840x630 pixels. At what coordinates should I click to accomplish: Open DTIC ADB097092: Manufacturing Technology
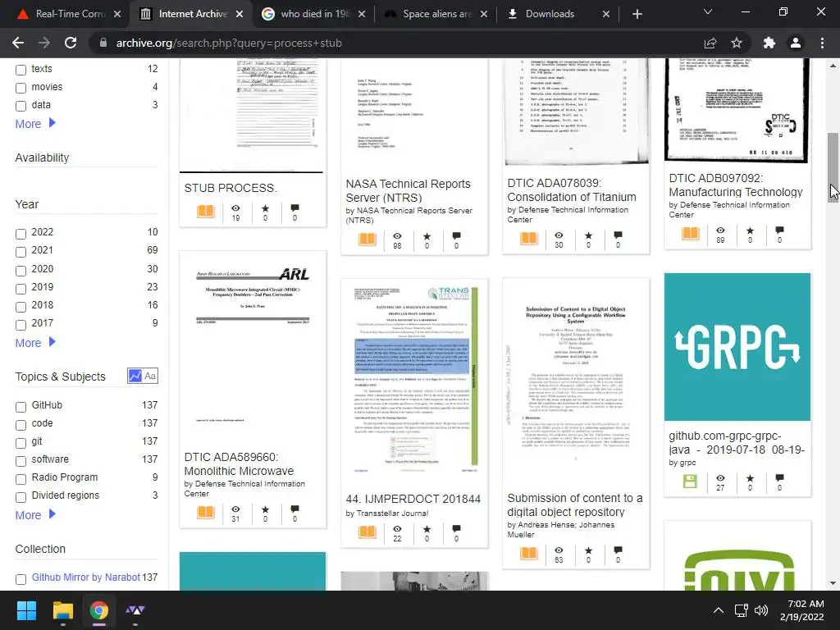736,185
